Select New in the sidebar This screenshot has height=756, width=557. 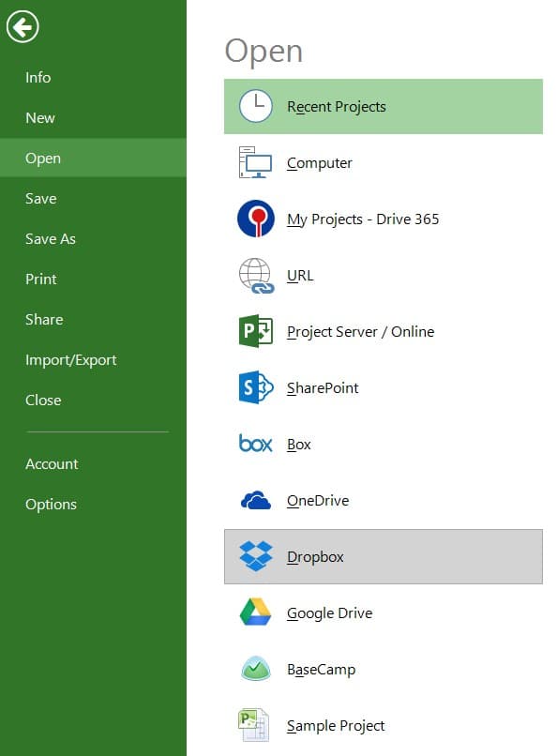click(x=40, y=118)
